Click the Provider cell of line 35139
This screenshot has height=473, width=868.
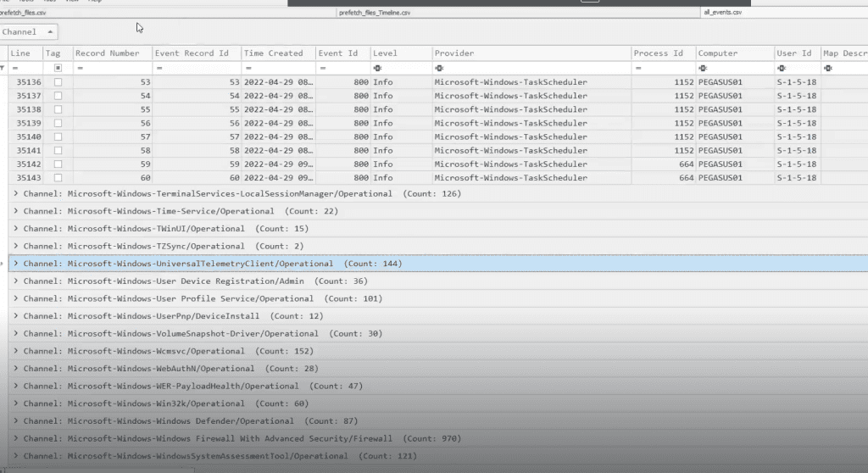click(531, 123)
